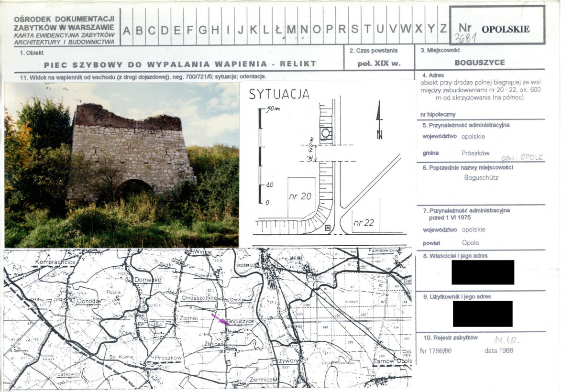Click the circular kiln symbol on the plan
This screenshot has width=573, height=392.
(326, 133)
